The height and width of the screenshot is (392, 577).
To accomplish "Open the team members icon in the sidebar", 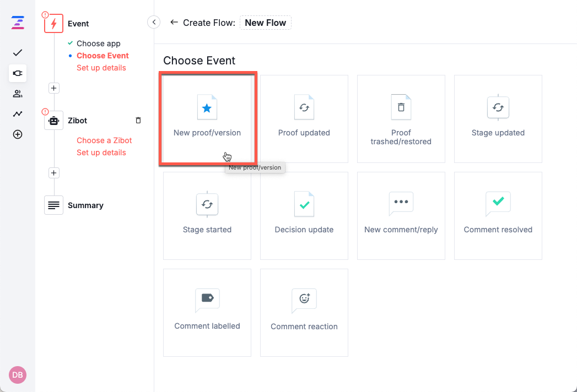I will pos(17,94).
